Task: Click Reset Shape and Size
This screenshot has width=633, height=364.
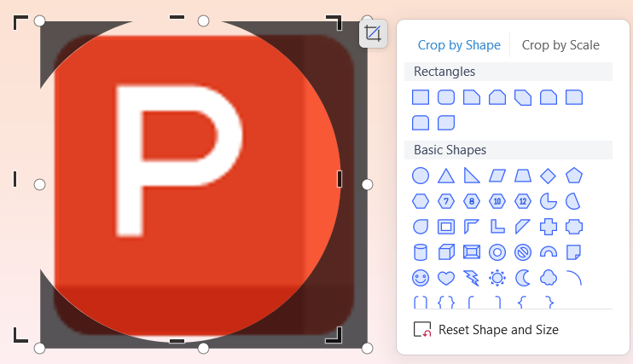Action: pos(486,330)
